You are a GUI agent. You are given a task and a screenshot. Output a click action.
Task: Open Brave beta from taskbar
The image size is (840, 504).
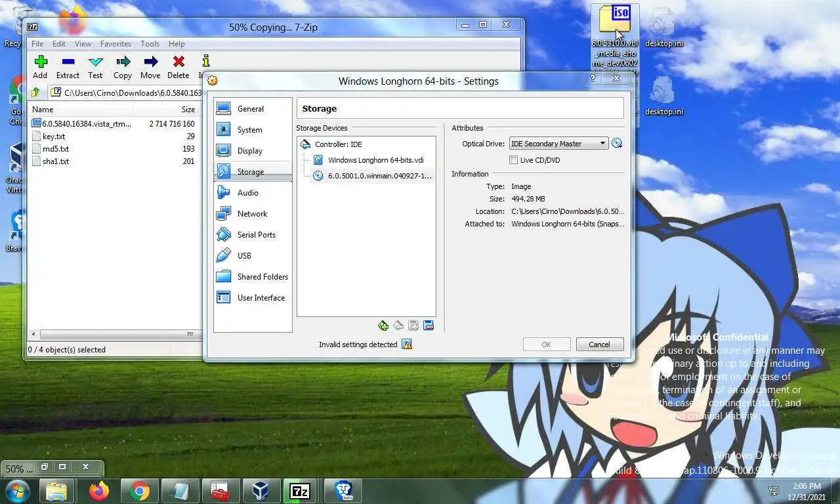click(x=343, y=491)
